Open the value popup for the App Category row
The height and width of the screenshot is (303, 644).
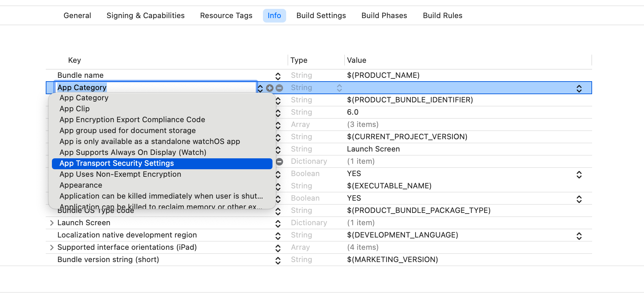pos(579,89)
